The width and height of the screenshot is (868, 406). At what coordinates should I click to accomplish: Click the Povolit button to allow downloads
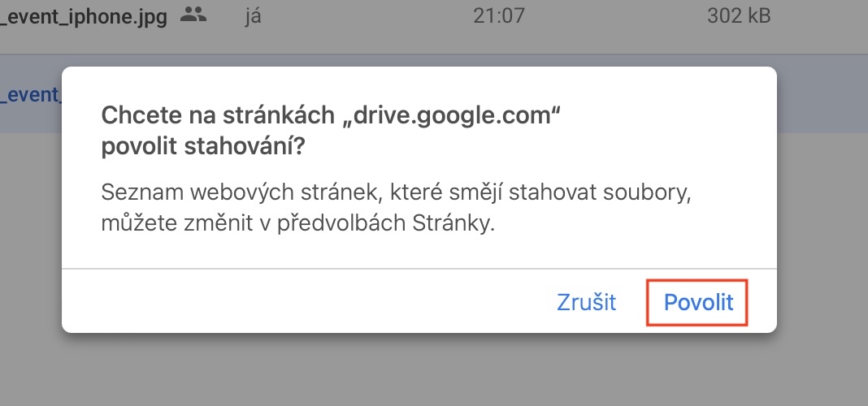pos(698,302)
